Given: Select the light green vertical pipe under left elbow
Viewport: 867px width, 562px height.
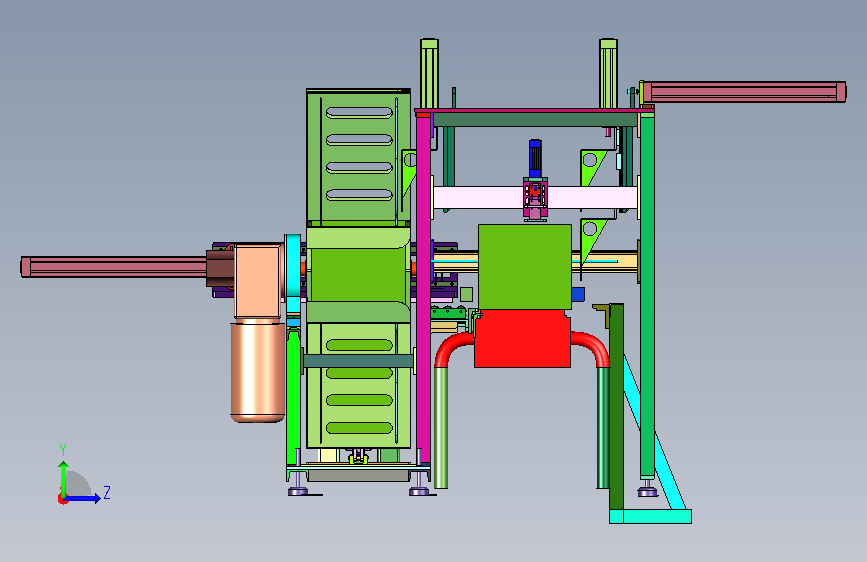Looking at the screenshot, I should (441, 428).
